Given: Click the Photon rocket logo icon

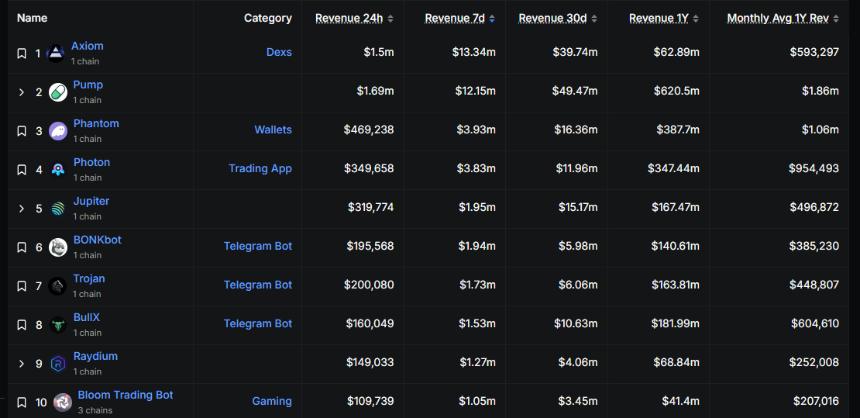Looking at the screenshot, I should click(58, 170).
